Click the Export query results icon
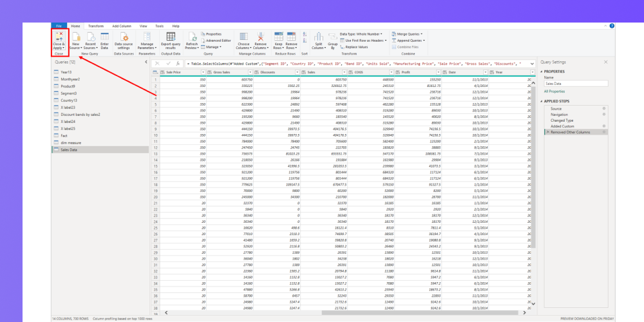Image resolution: width=644 pixels, height=322 pixels. pos(171,36)
